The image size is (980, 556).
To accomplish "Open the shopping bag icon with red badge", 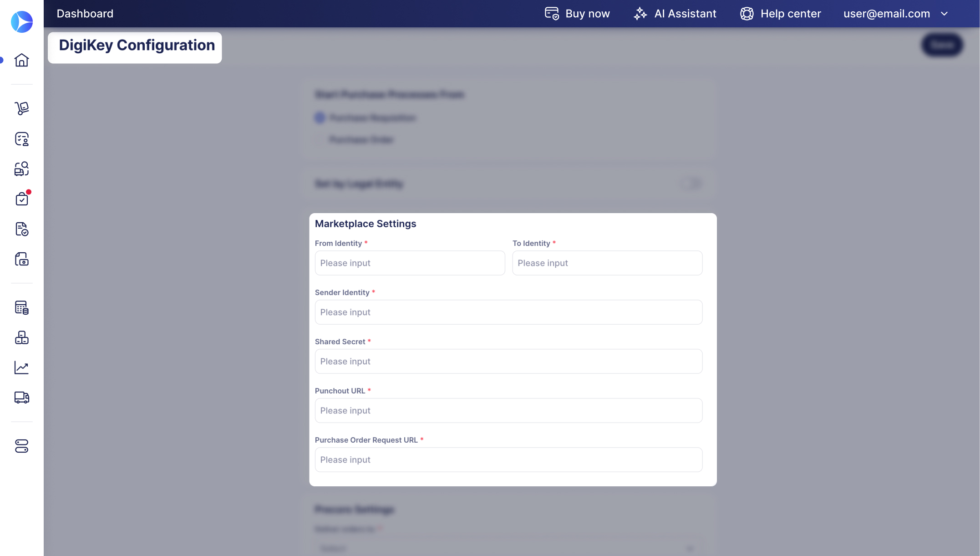I will pyautogui.click(x=22, y=199).
